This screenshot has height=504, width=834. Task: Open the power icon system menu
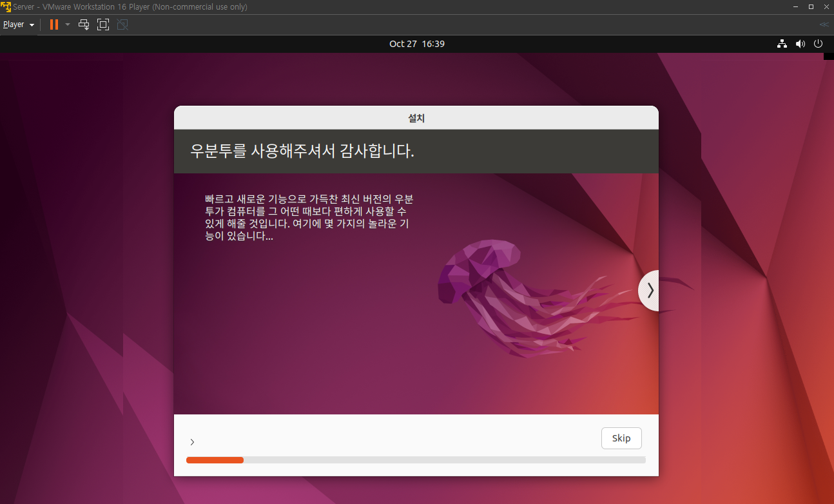[818, 44]
